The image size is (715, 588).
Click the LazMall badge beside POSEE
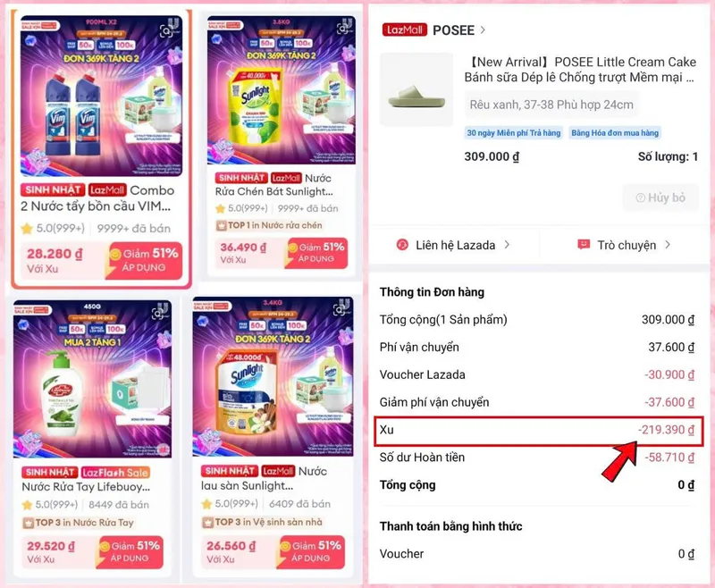pos(405,30)
